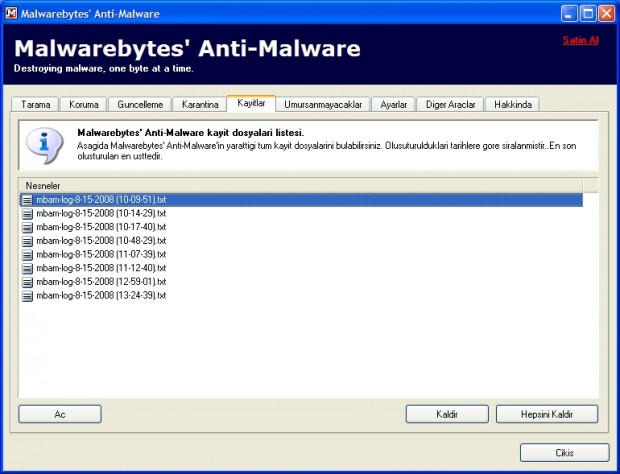
Task: Open the Hakkinda tab
Action: [513, 104]
